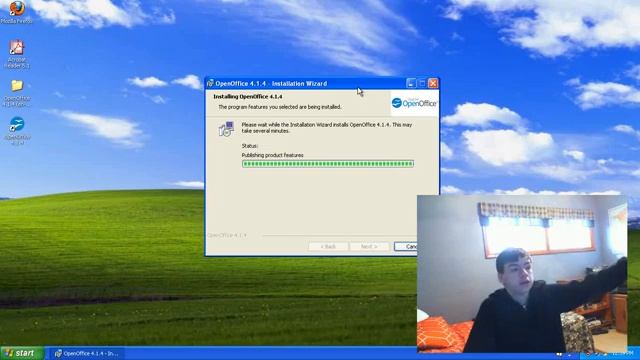Click the installation progress bar
640x360 pixels.
[x=328, y=164]
